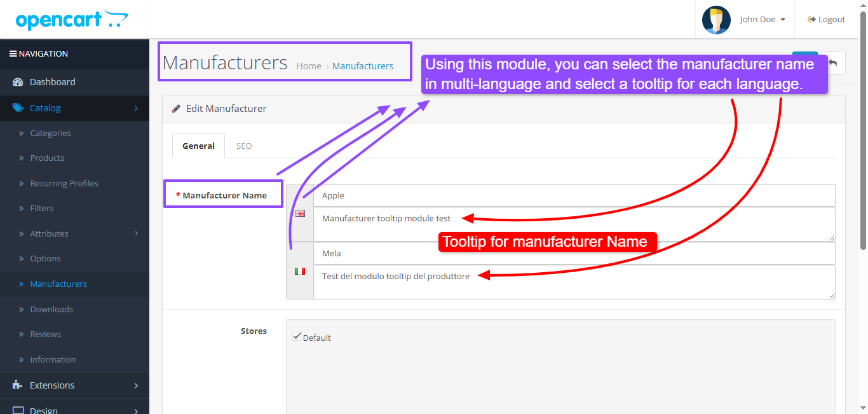The image size is (868, 414).
Task: Click the Design monitor icon
Action: 18,410
